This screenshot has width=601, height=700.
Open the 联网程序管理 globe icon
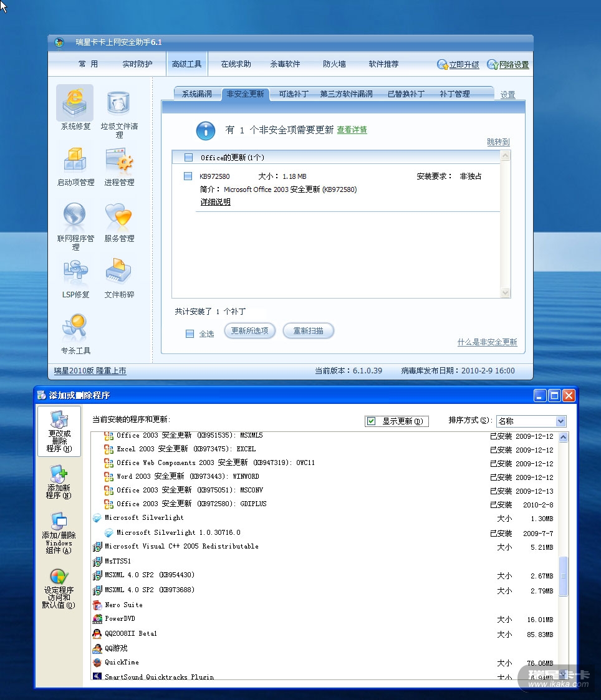75,214
